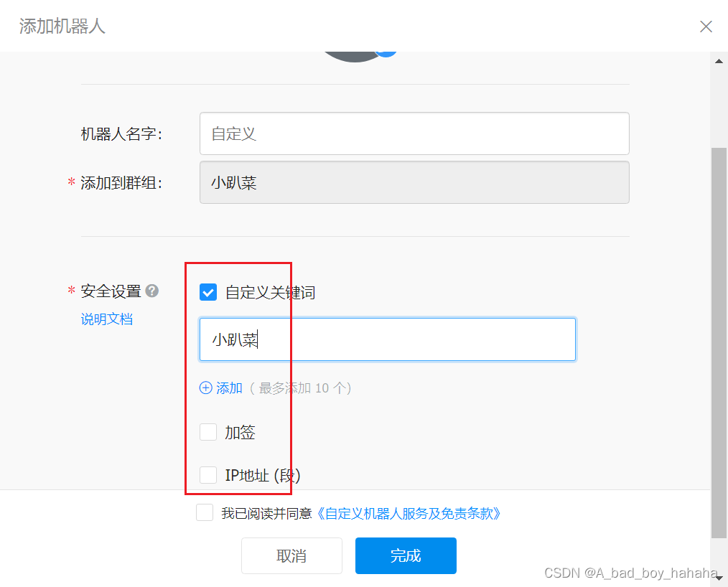The width and height of the screenshot is (728, 587).
Task: Click the 最多添加 10 个 hint text
Action: pyautogui.click(x=300, y=388)
